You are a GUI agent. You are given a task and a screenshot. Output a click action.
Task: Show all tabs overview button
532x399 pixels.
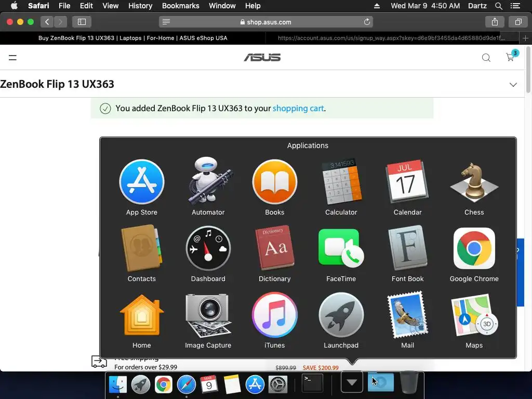click(x=518, y=22)
